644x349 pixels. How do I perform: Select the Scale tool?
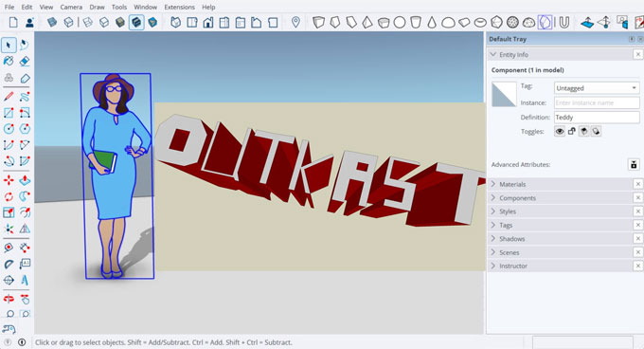(x=9, y=212)
